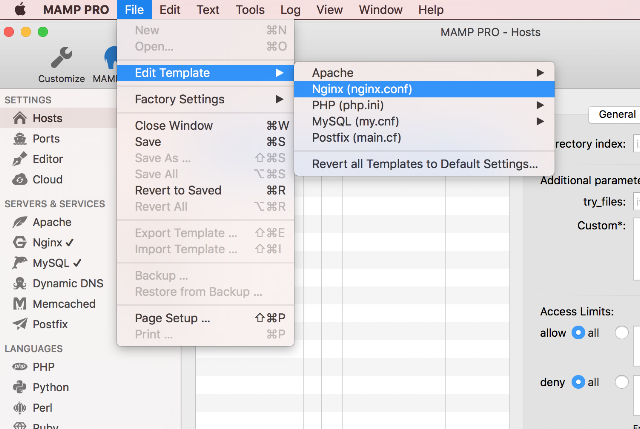Click the Memcached M icon

[x=20, y=304]
